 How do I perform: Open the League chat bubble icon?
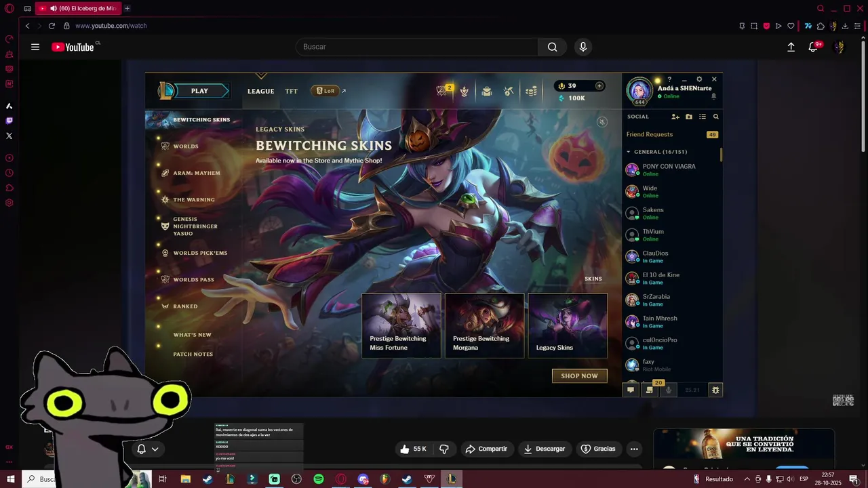click(631, 390)
